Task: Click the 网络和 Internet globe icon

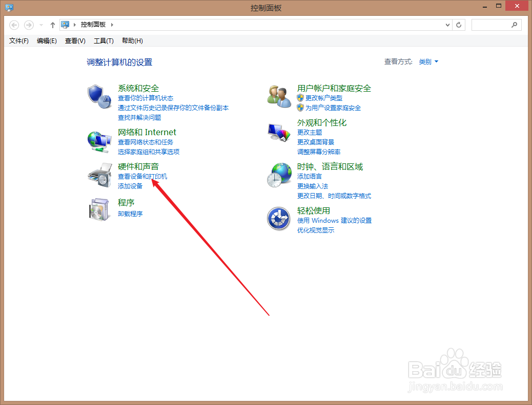Action: point(99,140)
